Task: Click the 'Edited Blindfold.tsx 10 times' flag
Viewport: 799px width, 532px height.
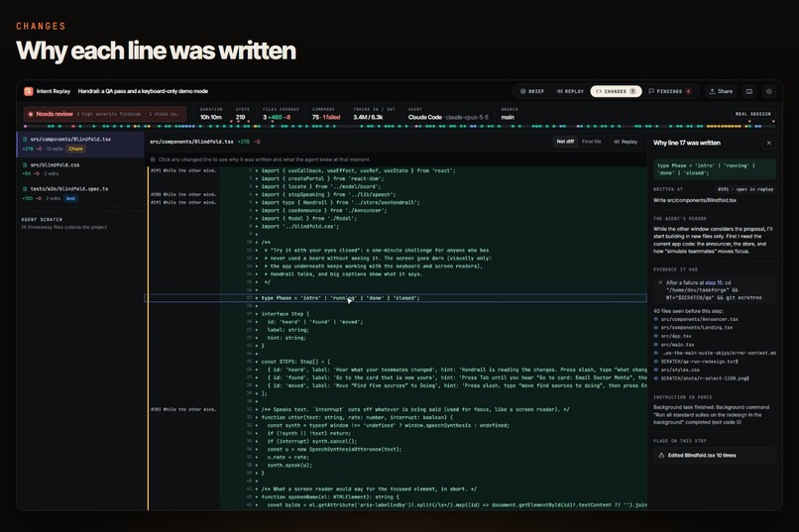Action: [x=715, y=455]
